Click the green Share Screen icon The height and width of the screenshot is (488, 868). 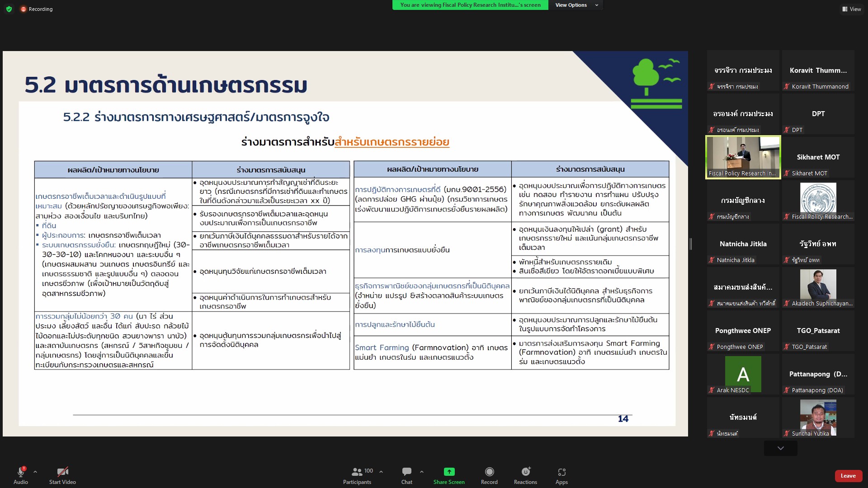coord(449,472)
